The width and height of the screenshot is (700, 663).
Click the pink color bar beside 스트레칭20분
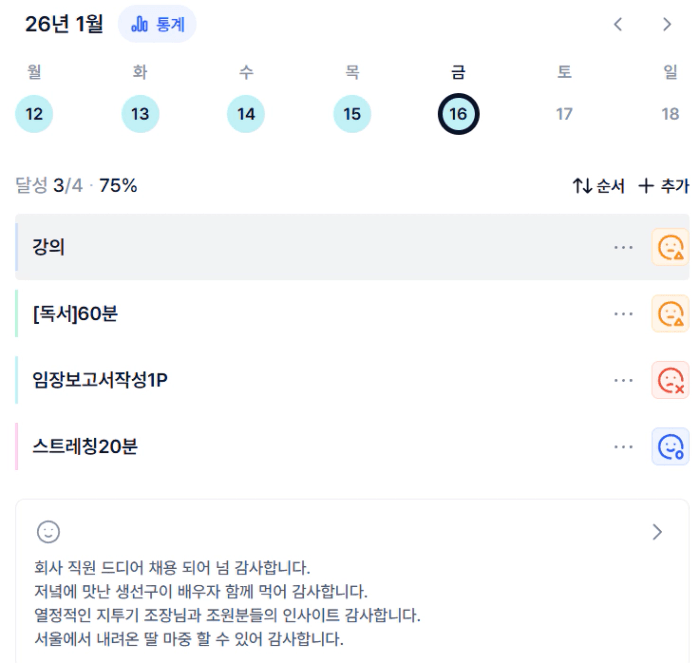17,446
